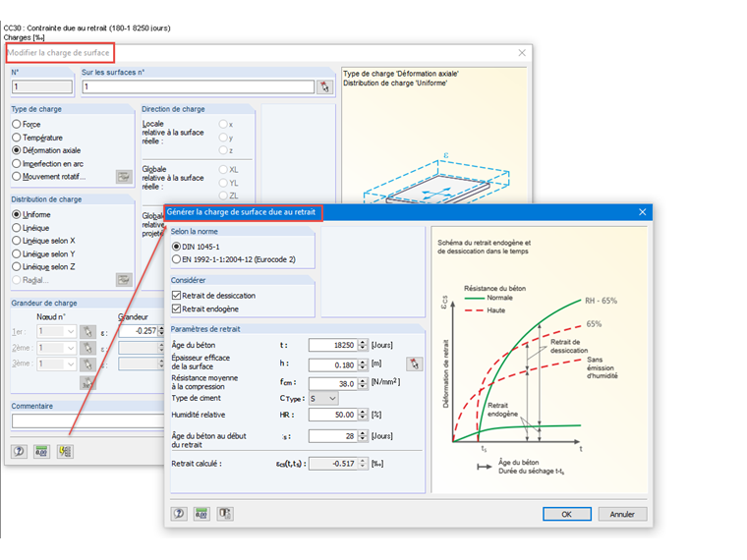Screen dimensions: 747x560
Task: Open units icon in Modifier dialog
Action: pos(42,451)
